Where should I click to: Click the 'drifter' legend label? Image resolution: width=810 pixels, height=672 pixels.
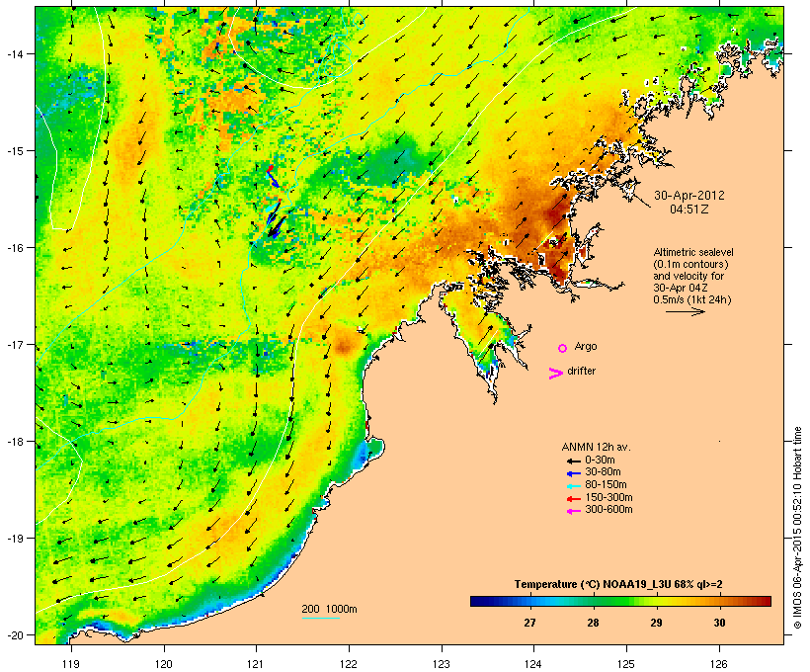(581, 371)
